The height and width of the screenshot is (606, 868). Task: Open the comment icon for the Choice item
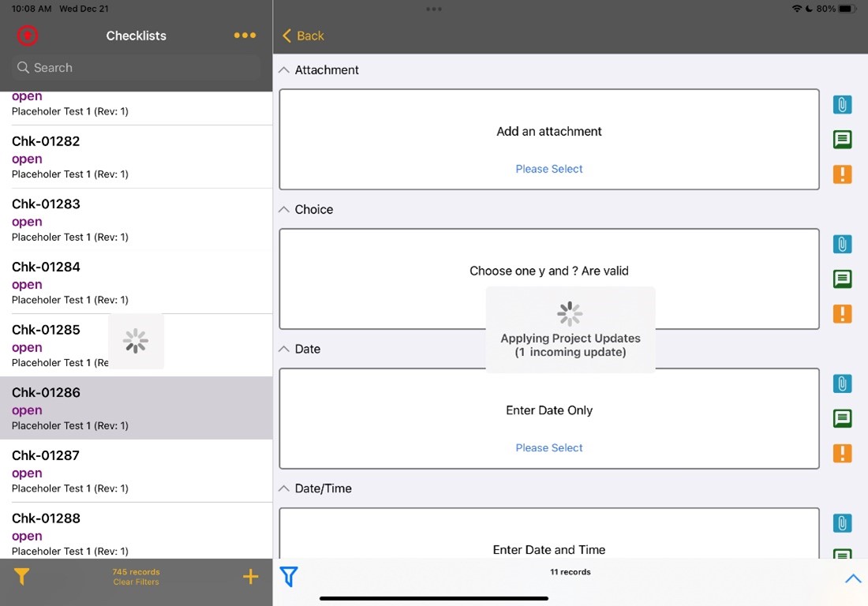coord(842,279)
